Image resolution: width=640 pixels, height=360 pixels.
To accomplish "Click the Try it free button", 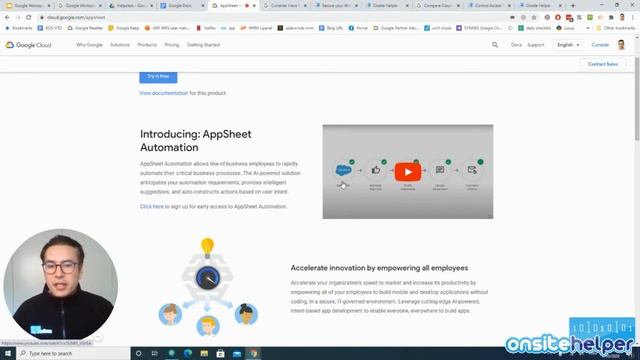I will [x=158, y=77].
